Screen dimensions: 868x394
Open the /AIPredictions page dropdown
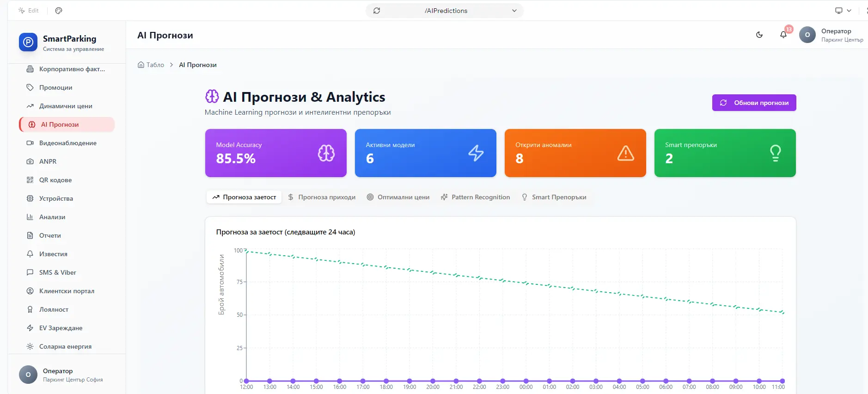tap(514, 11)
